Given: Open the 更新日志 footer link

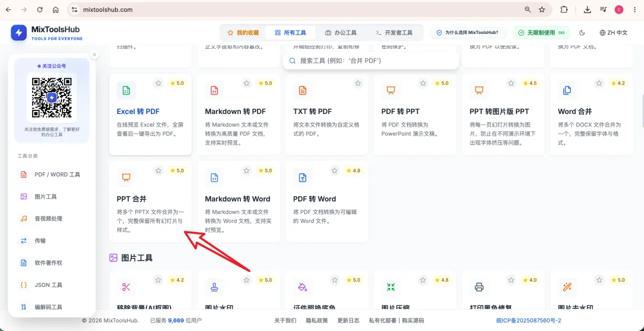Looking at the screenshot, I should click(348, 320).
